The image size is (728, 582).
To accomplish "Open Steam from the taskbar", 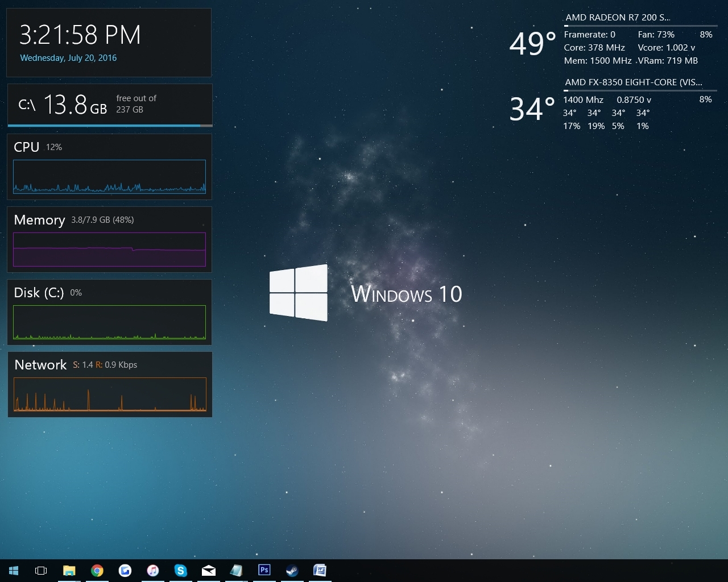I will point(292,570).
